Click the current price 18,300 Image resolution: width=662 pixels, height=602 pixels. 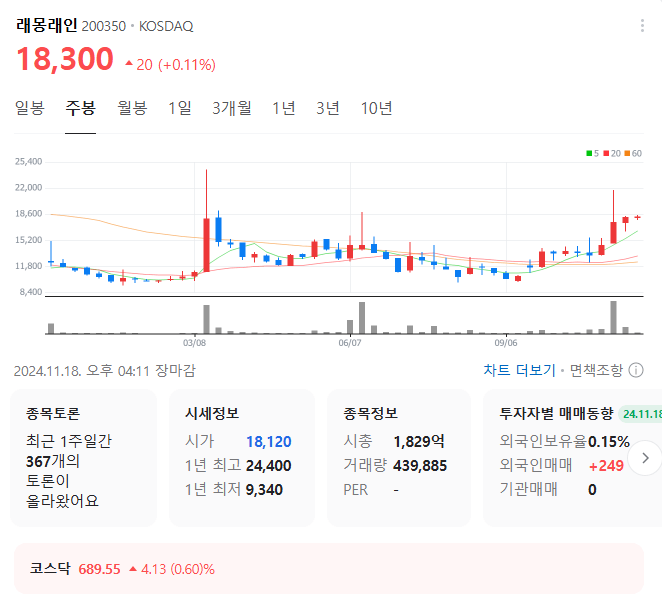[x=65, y=59]
